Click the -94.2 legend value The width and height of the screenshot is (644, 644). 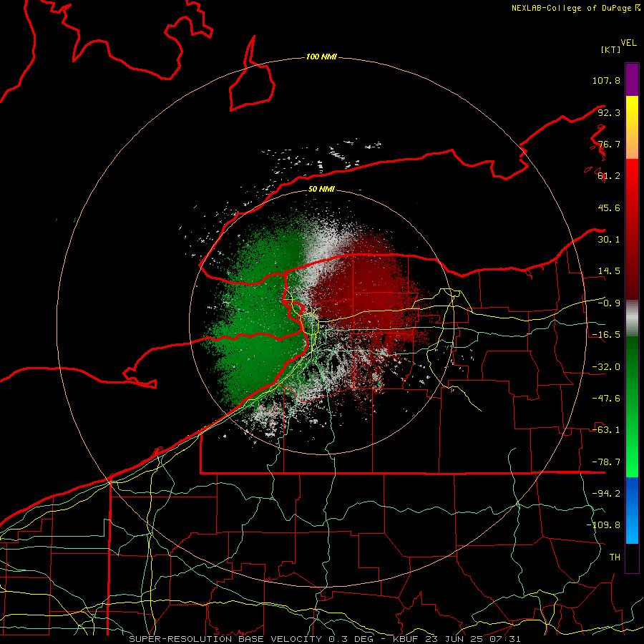click(x=606, y=494)
